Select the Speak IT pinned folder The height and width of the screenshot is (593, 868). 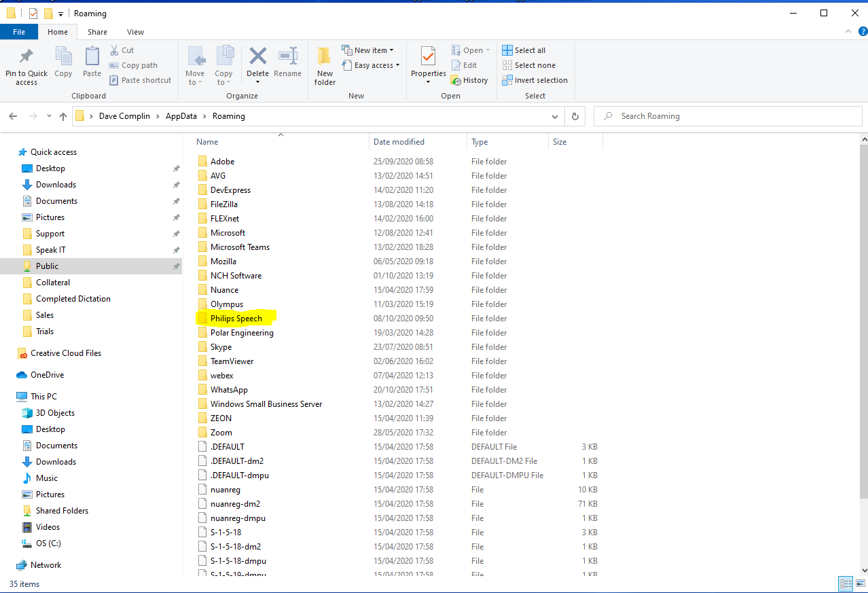pos(51,250)
